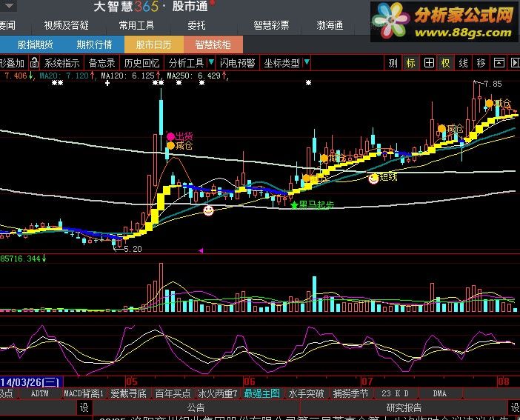Click the MA20: 7.120 readout
This screenshot has width=520, height=420.
point(64,76)
